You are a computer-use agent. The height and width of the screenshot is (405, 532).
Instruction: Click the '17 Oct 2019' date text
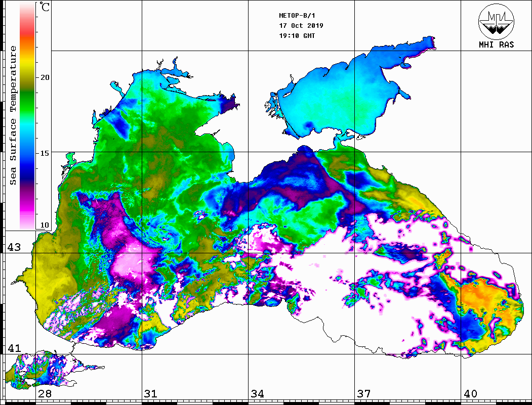tap(301, 25)
